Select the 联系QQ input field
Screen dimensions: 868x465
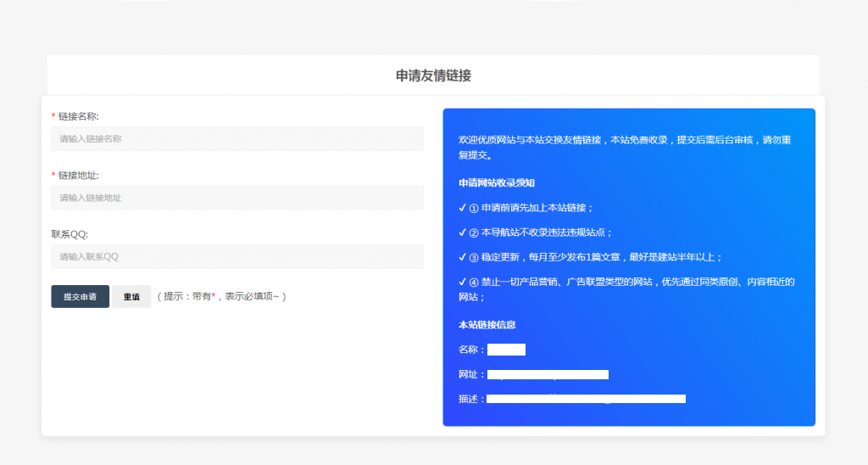(x=236, y=256)
